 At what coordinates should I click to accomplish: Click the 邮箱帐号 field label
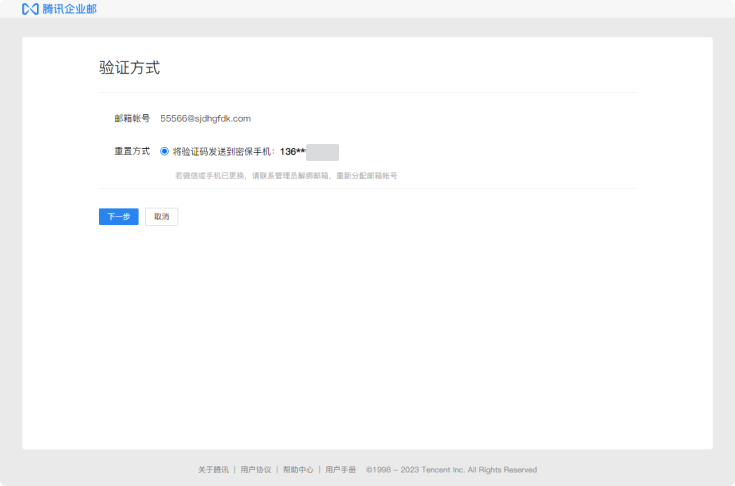point(132,118)
